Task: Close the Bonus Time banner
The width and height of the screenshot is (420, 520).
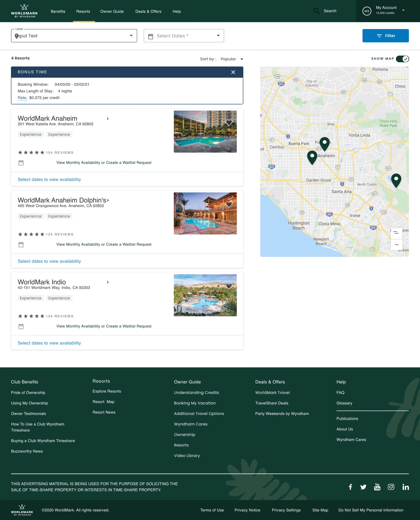Action: (x=233, y=72)
